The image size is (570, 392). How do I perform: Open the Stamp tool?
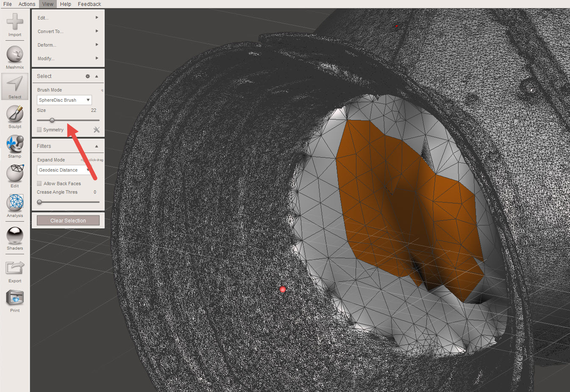[15, 144]
